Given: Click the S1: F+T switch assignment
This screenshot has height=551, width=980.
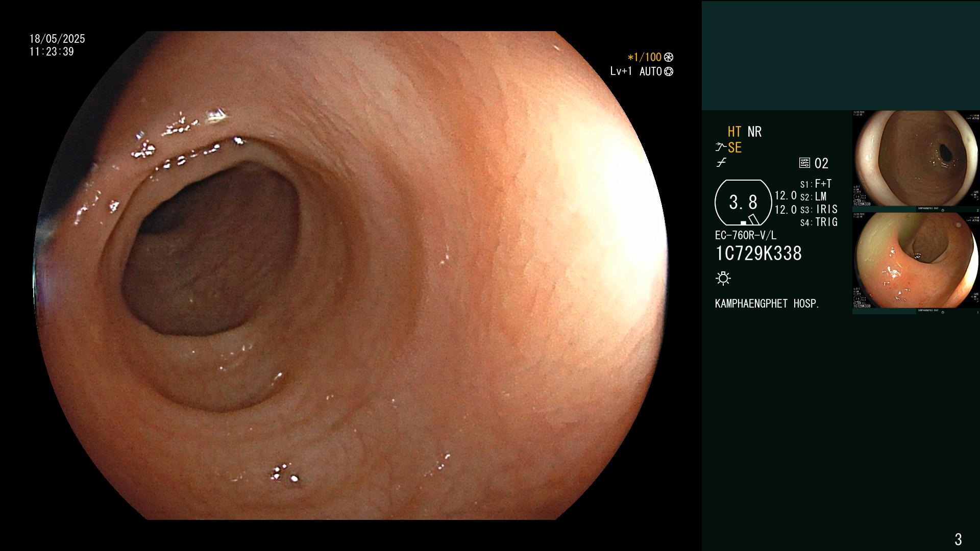Looking at the screenshot, I should (x=816, y=184).
